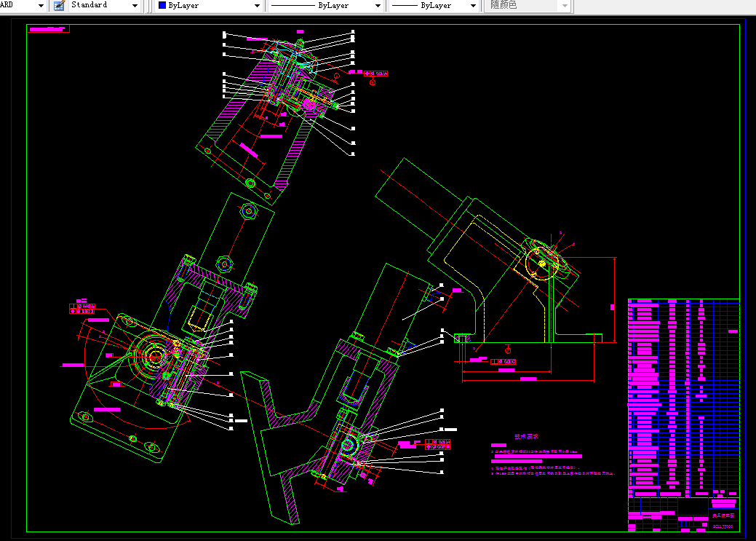Viewport: 756px width, 541px height.
Task: Open the 'Standard' table style dropdown
Action: click(x=103, y=6)
